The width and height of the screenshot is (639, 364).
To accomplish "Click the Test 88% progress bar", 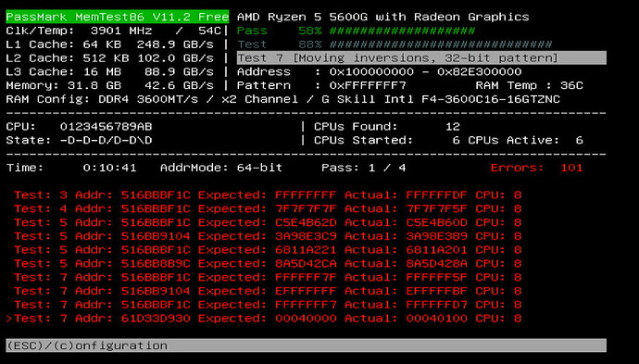I will (x=395, y=44).
